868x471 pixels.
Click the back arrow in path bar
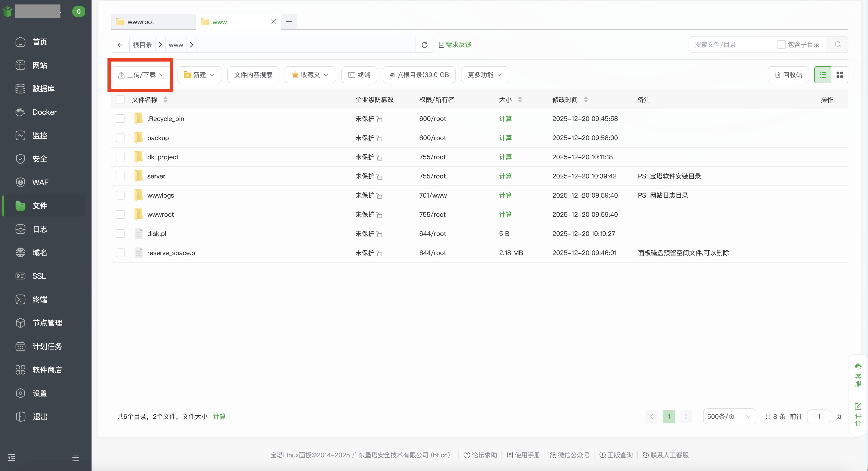pyautogui.click(x=120, y=45)
